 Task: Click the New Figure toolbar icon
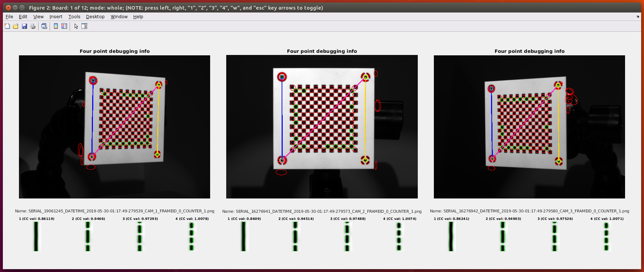point(7,26)
